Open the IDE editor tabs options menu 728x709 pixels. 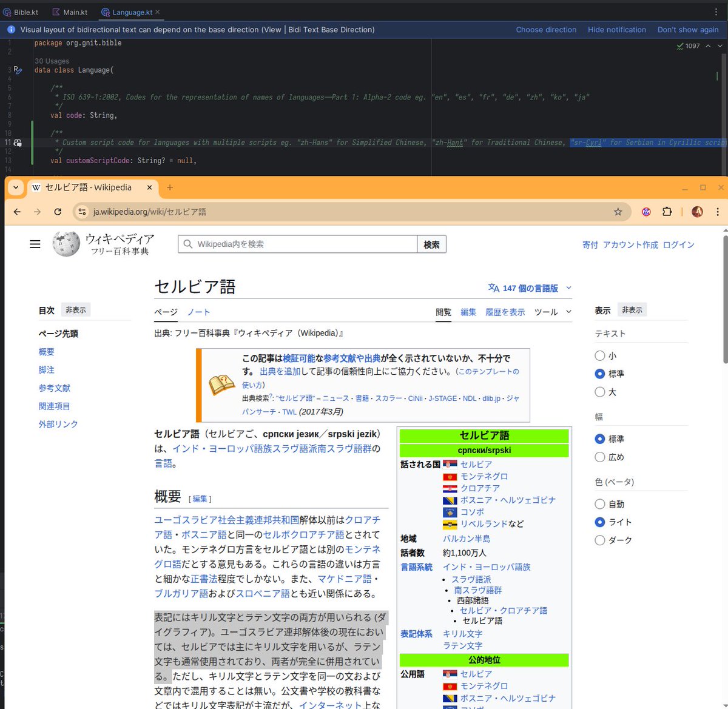tap(716, 12)
